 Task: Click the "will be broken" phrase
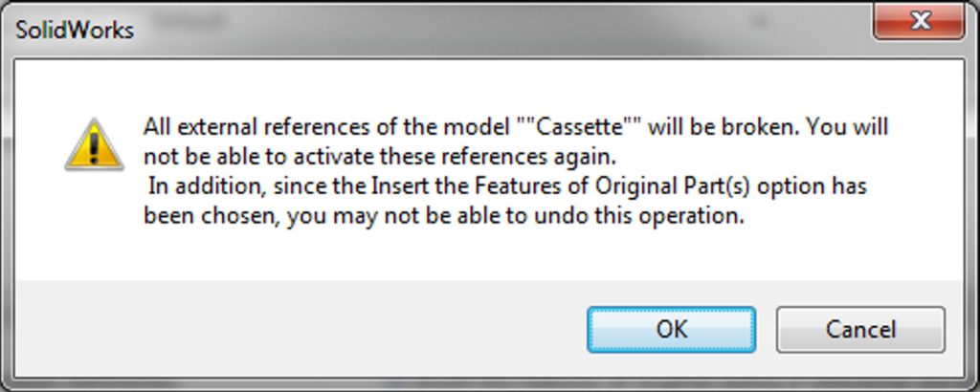724,127
